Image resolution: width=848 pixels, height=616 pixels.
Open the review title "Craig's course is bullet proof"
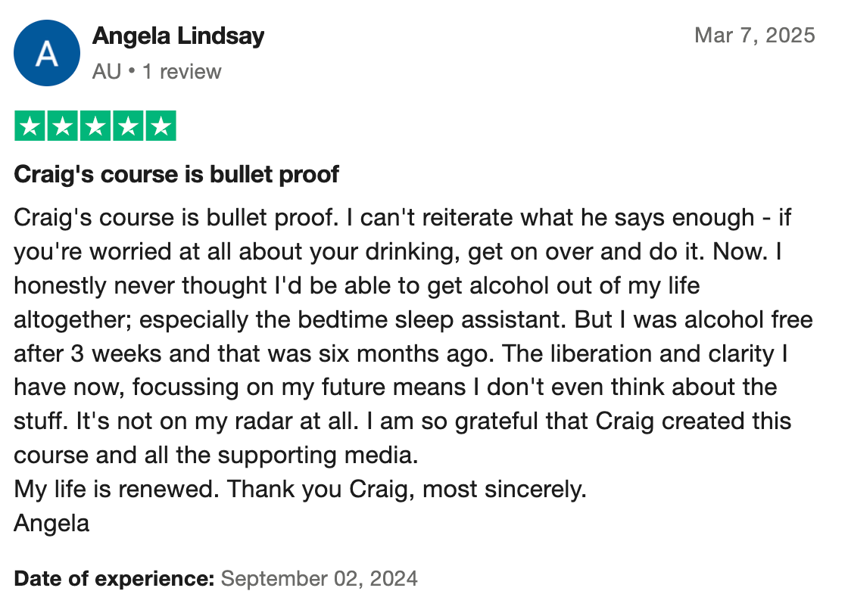[x=176, y=175]
